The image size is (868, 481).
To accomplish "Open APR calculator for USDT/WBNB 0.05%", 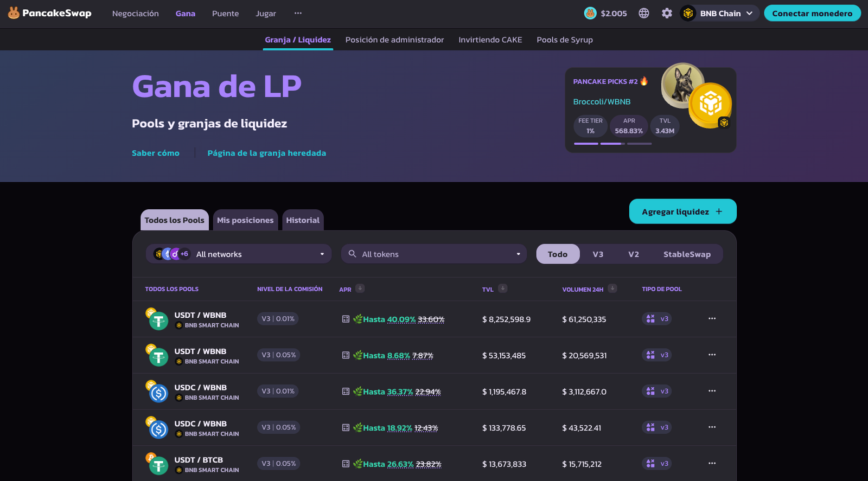I will click(x=346, y=355).
